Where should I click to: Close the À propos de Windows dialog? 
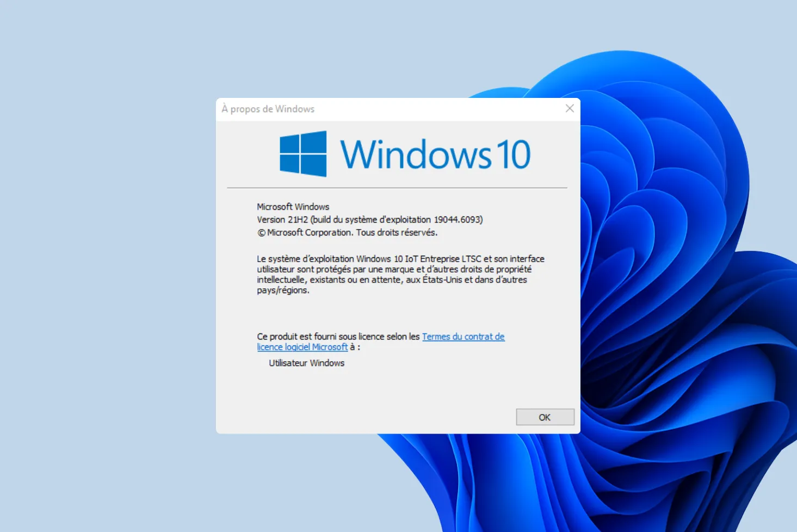(570, 108)
